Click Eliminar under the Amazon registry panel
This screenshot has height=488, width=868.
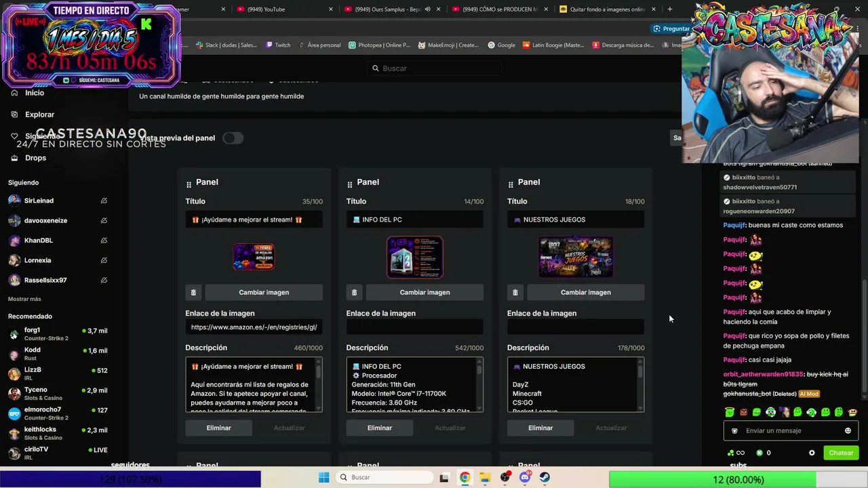(218, 428)
